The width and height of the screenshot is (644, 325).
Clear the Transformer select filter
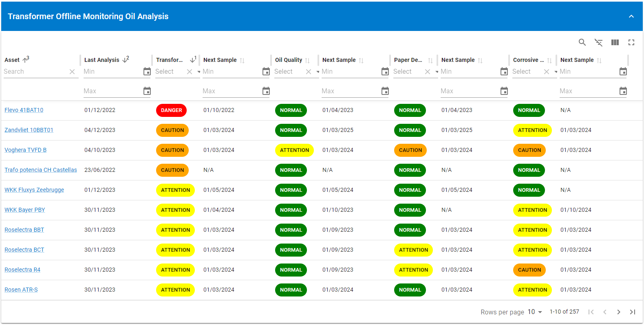[190, 72]
